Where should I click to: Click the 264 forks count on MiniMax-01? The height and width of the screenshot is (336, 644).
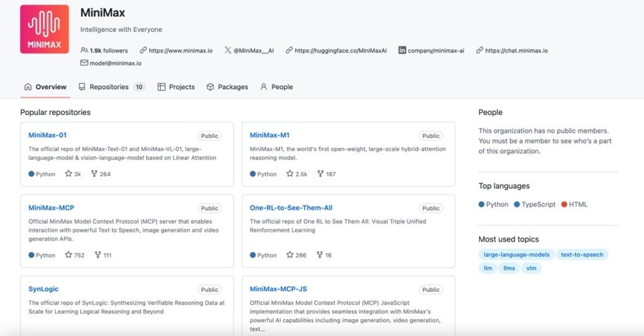coord(105,174)
